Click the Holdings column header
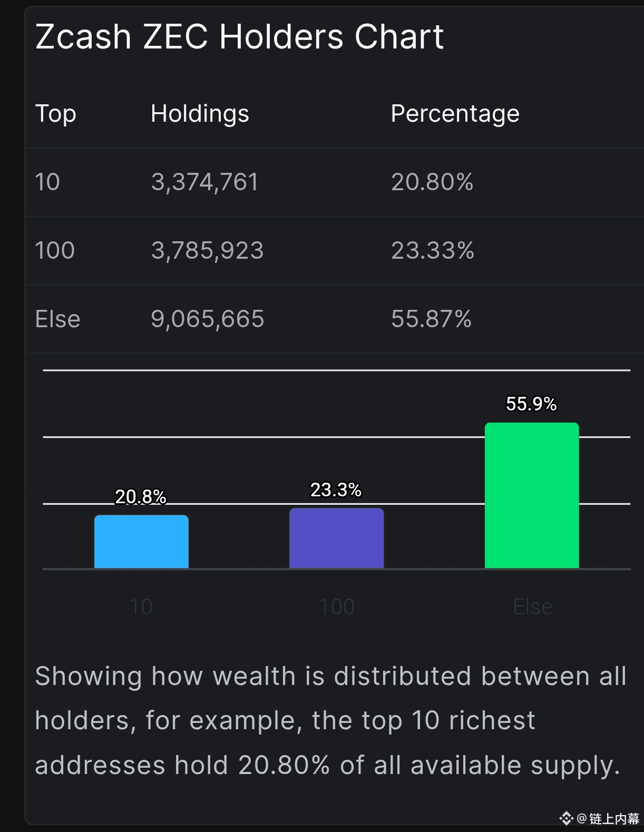The width and height of the screenshot is (644, 832). [x=200, y=114]
